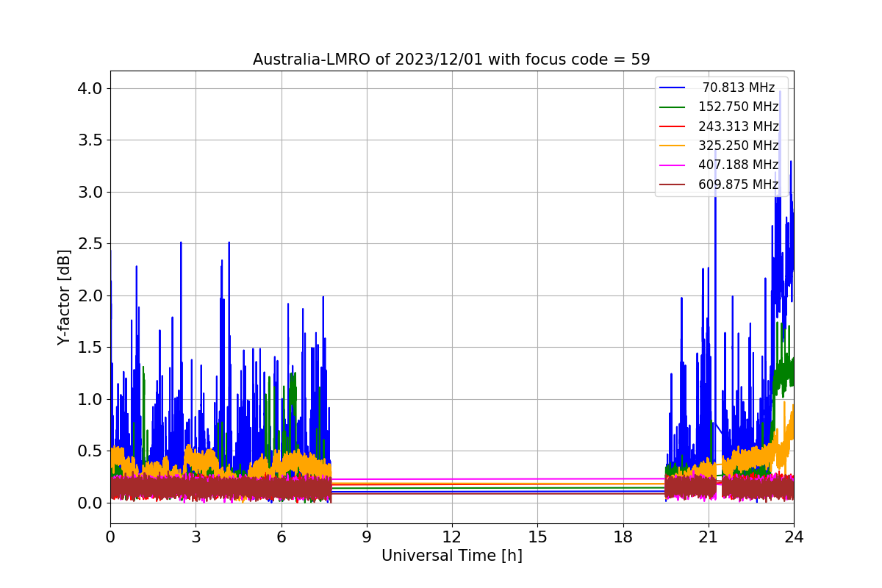
Task: Click the y-axis tick label 3.5
Action: 90,140
